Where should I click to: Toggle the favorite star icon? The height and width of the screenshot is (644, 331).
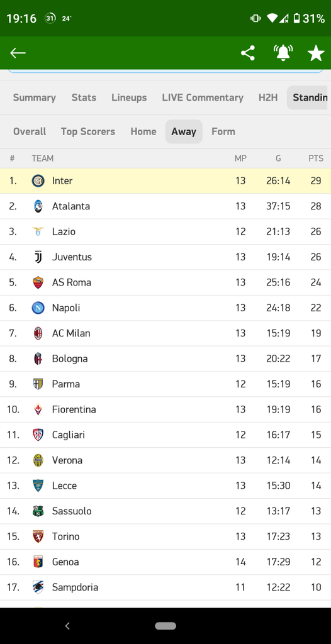[316, 53]
